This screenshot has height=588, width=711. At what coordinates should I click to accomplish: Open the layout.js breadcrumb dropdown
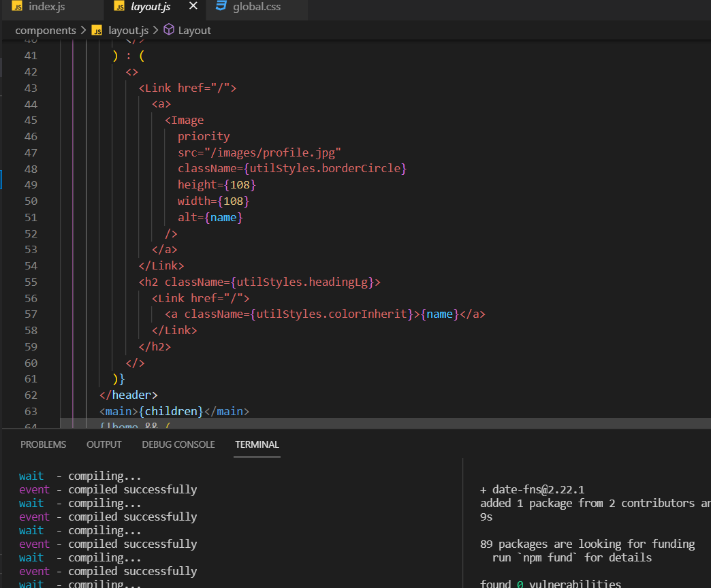click(x=127, y=30)
